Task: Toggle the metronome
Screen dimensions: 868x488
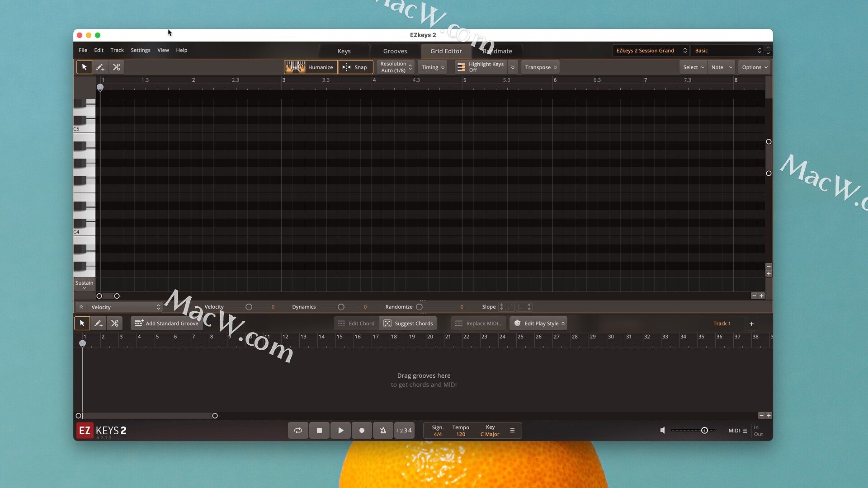Action: pos(383,431)
